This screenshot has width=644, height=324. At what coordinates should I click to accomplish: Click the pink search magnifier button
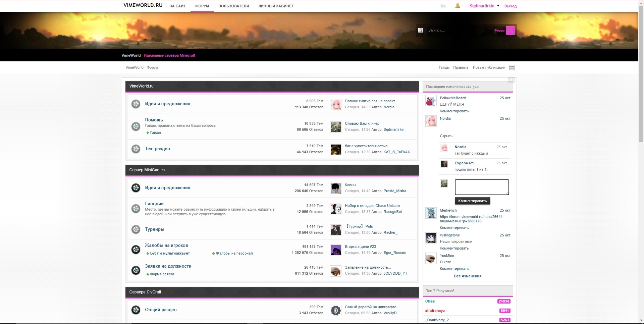click(x=510, y=31)
